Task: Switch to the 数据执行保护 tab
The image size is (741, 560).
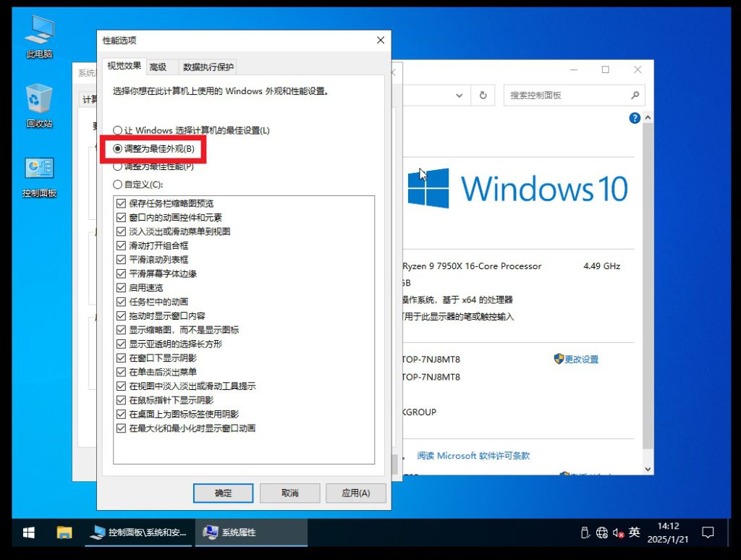Action: pyautogui.click(x=208, y=67)
